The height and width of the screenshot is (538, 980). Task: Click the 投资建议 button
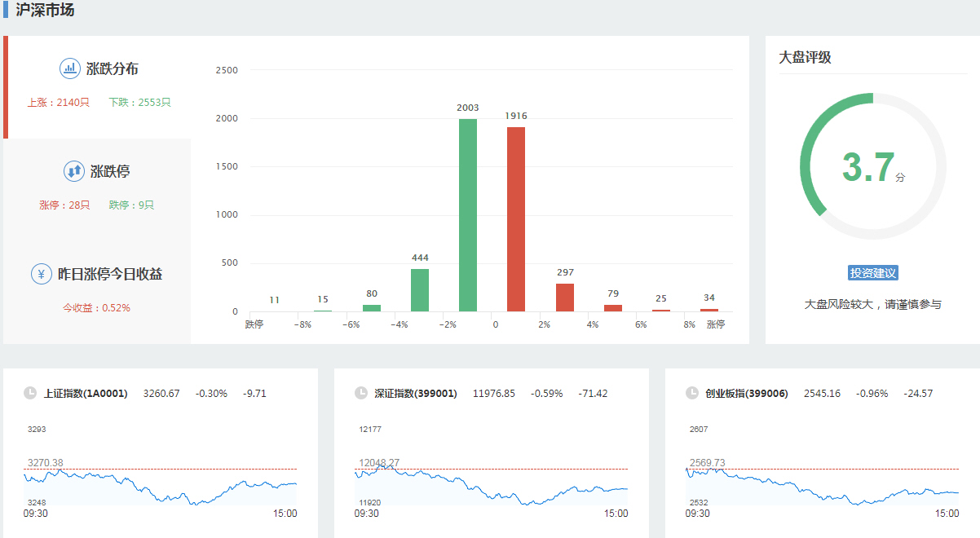(x=872, y=273)
